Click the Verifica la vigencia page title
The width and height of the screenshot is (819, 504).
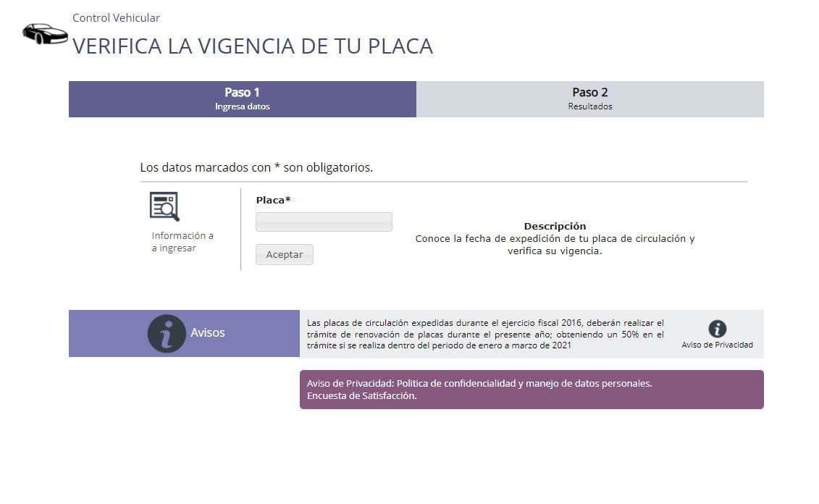pos(252,46)
